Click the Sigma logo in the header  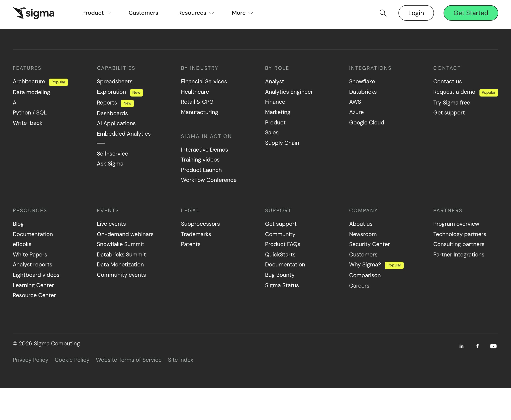click(33, 13)
